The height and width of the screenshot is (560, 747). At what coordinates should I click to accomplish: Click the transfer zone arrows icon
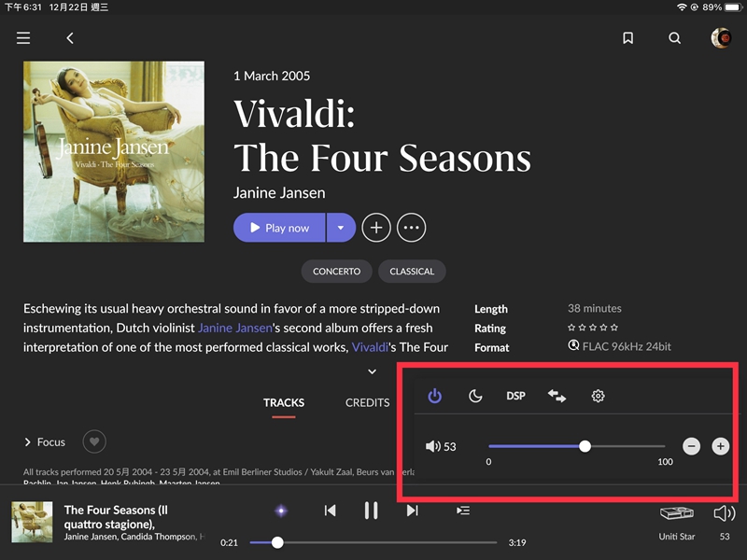(557, 396)
